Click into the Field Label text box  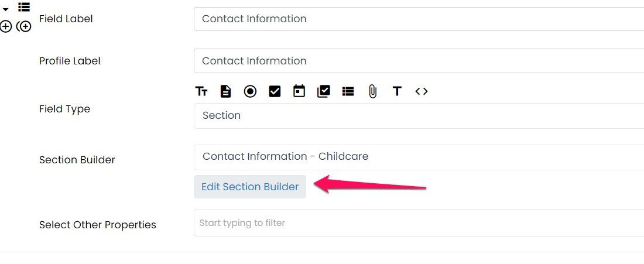(419, 19)
